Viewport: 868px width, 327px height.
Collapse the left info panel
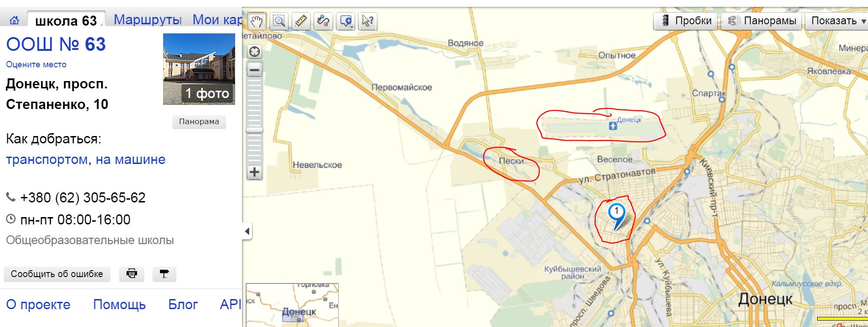point(247,231)
